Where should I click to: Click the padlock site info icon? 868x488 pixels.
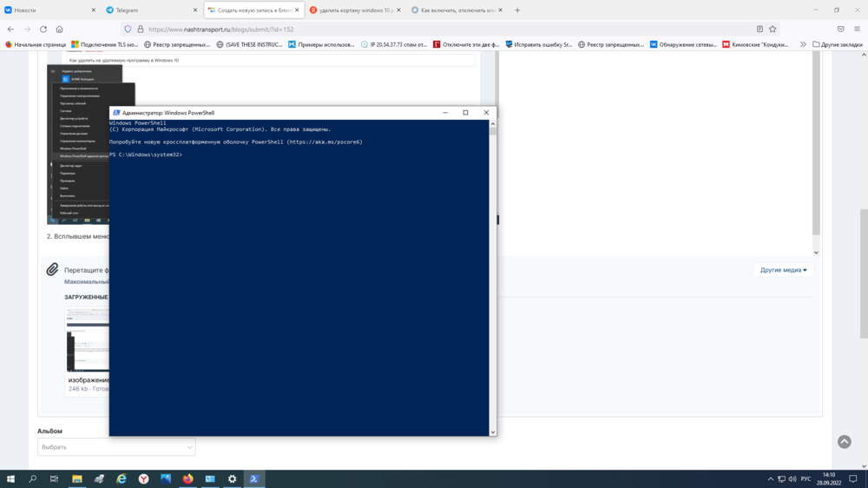click(x=140, y=29)
